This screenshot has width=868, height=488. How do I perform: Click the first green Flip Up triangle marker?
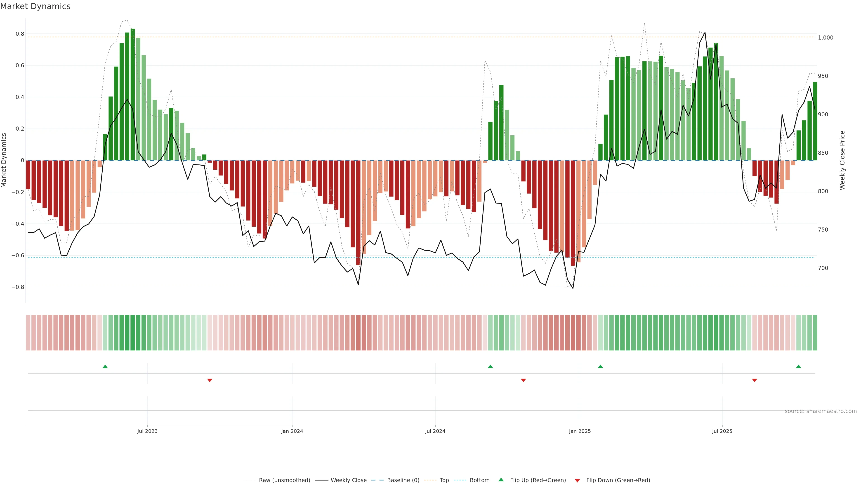click(x=105, y=366)
